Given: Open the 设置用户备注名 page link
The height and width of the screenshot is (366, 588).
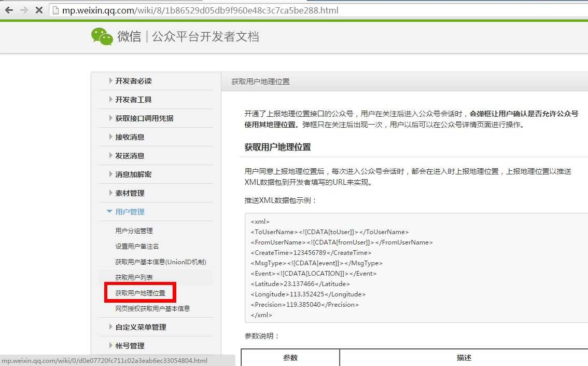Looking at the screenshot, I should point(137,246).
